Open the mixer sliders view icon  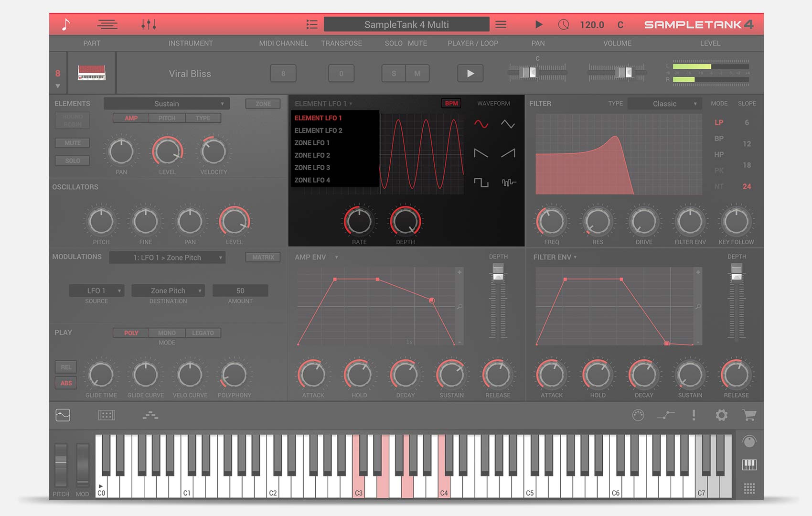click(x=149, y=24)
